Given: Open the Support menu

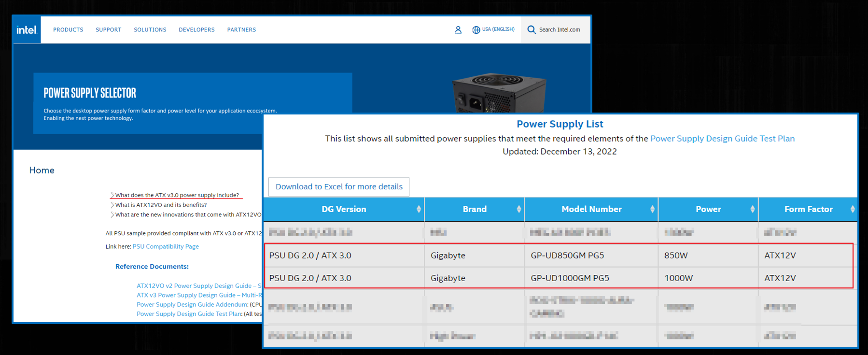Looking at the screenshot, I should (108, 30).
